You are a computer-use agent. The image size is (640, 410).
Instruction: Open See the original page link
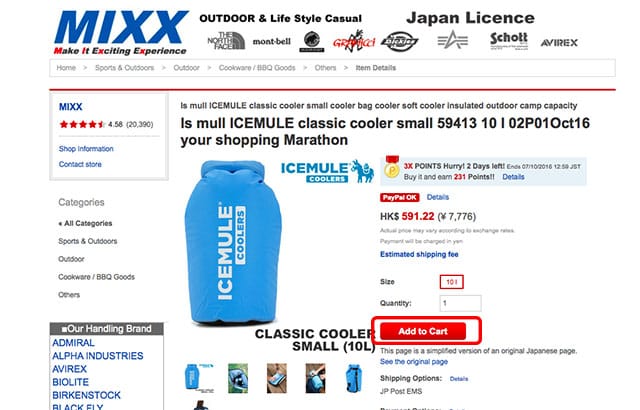pos(414,361)
